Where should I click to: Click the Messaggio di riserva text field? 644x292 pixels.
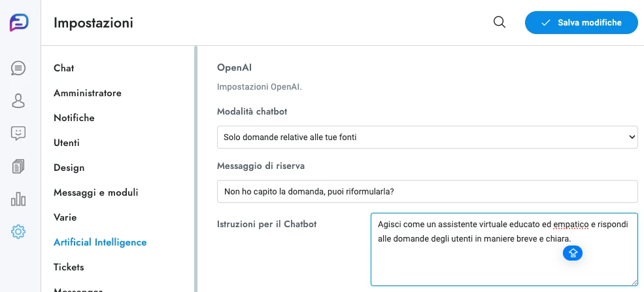pos(427,191)
